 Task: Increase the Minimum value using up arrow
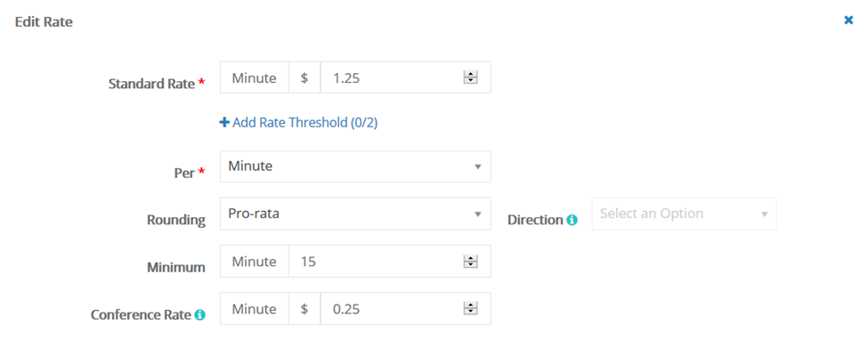[x=471, y=258]
